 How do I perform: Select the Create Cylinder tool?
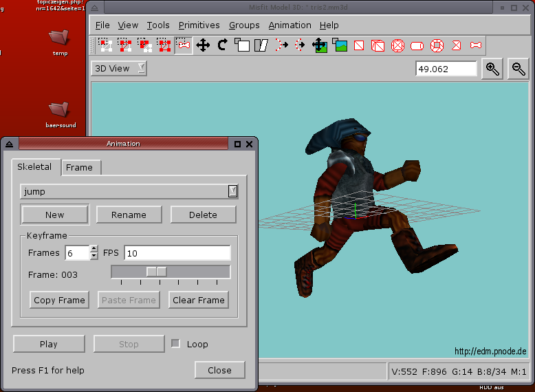pyautogui.click(x=417, y=45)
